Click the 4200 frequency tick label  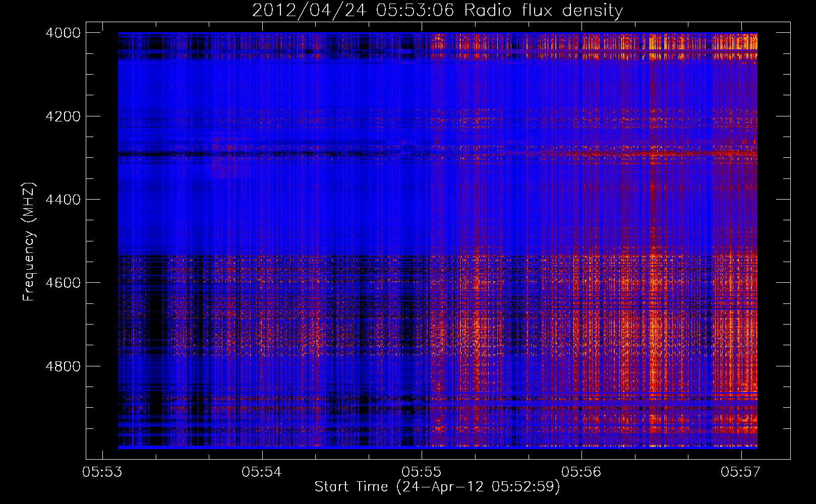point(63,116)
